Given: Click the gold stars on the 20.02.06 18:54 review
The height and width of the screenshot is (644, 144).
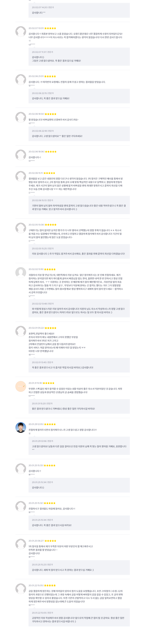Looking at the screenshot, I should (50, 114).
